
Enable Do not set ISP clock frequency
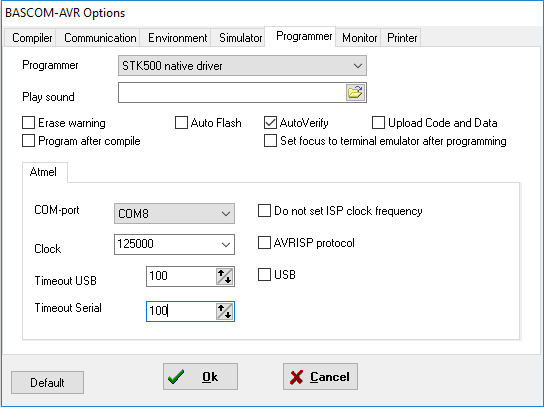click(x=264, y=211)
